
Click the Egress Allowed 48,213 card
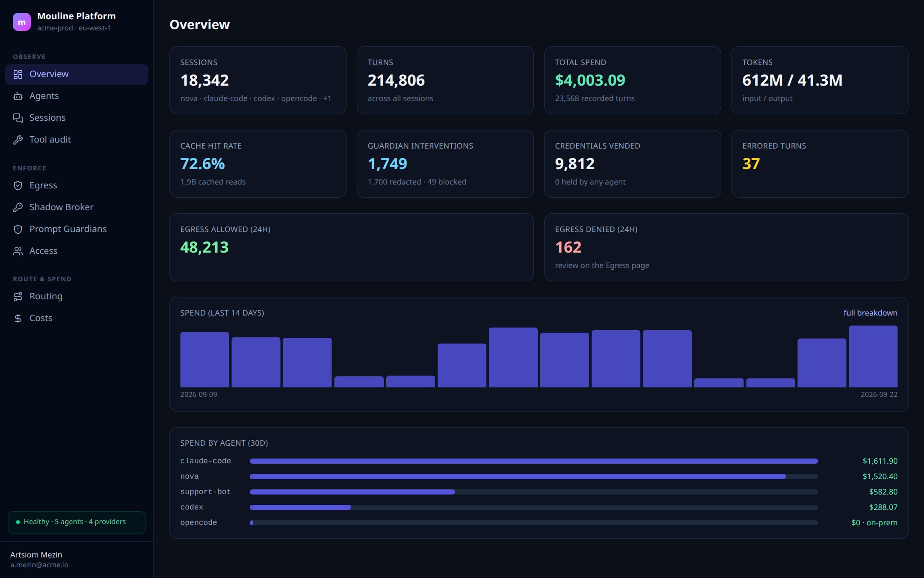pyautogui.click(x=352, y=247)
